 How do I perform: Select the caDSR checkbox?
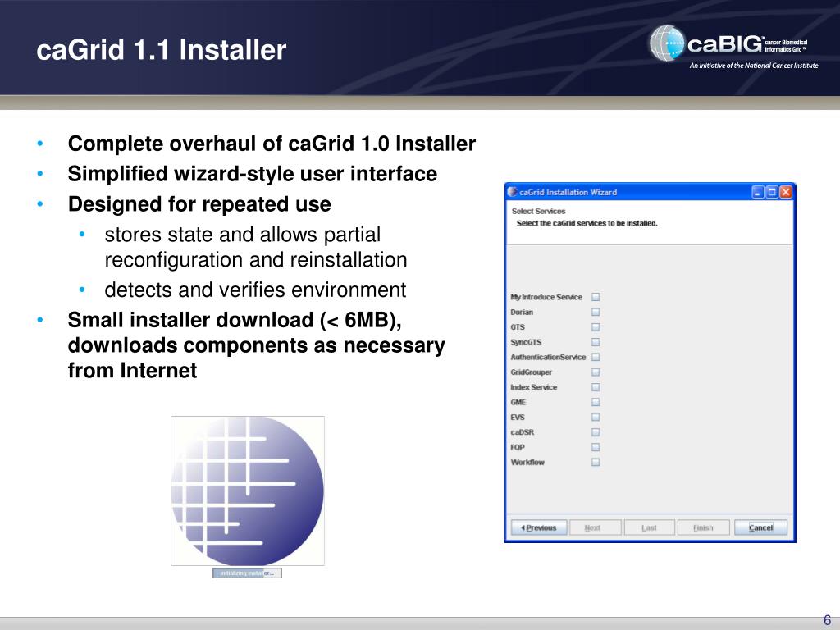(x=596, y=431)
